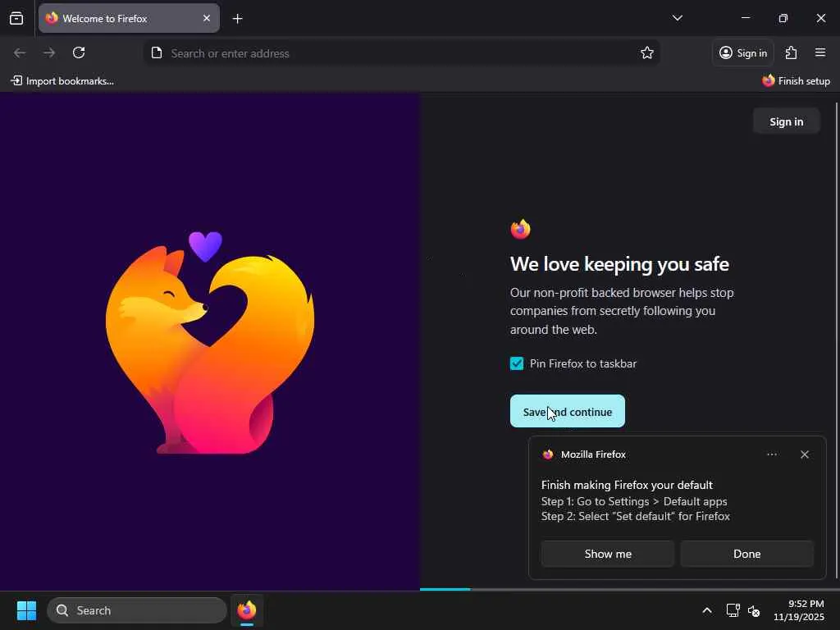Image resolution: width=840 pixels, height=630 pixels.
Task: Open the Firefox View tab overview icon
Action: [x=16, y=18]
